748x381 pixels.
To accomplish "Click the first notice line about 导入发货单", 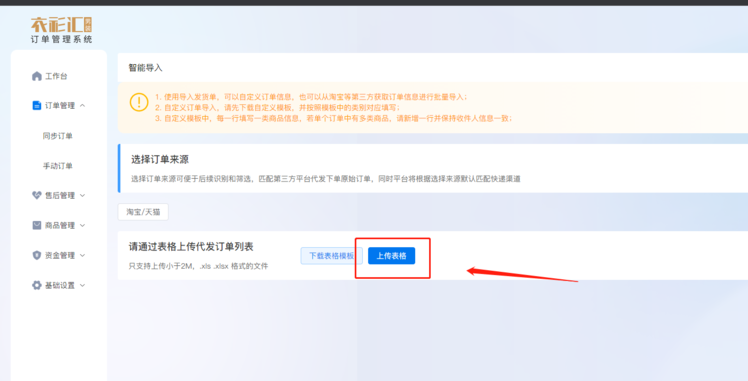I will pyautogui.click(x=311, y=97).
